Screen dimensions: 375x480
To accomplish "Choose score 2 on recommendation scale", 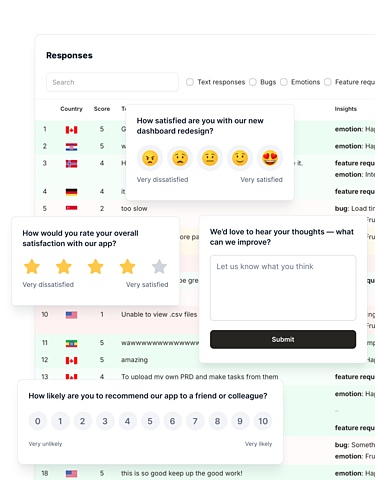I will (x=83, y=421).
